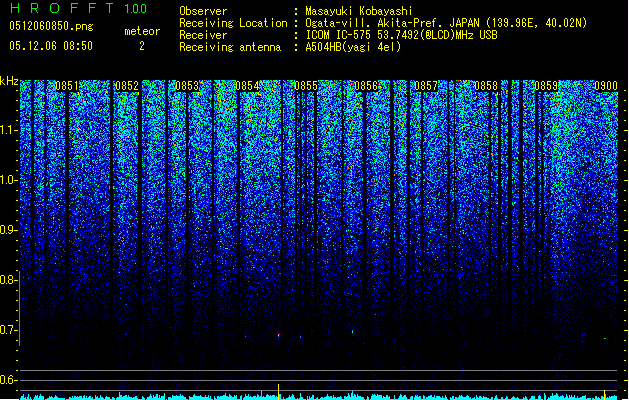629x400 pixels.
Task: Click the 1.0 kHz axis label
Action: pos(9,180)
